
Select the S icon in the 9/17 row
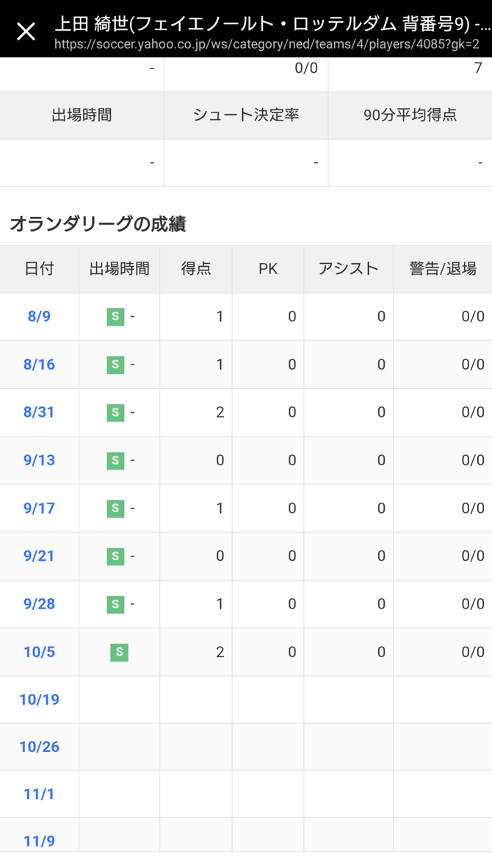point(115,508)
